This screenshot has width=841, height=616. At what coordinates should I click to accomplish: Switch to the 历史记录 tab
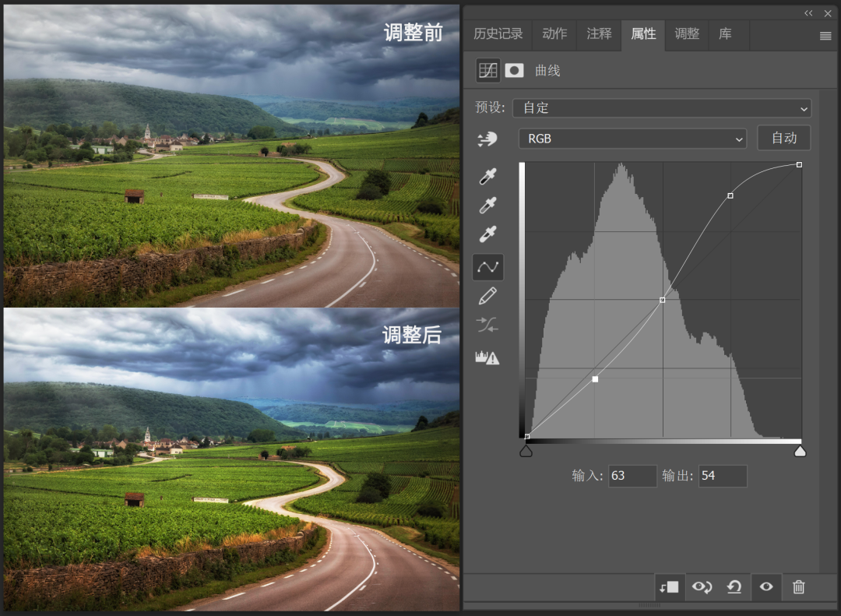(x=498, y=34)
